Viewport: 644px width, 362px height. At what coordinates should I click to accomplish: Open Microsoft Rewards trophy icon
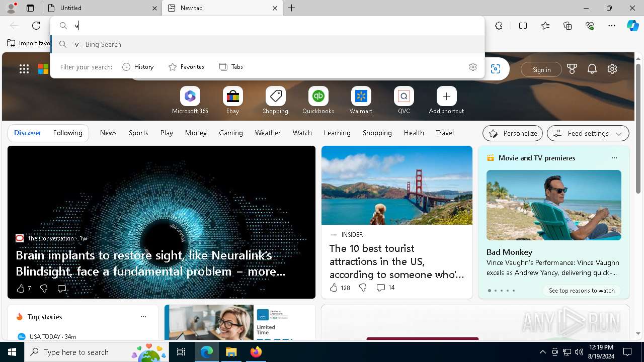pyautogui.click(x=572, y=69)
